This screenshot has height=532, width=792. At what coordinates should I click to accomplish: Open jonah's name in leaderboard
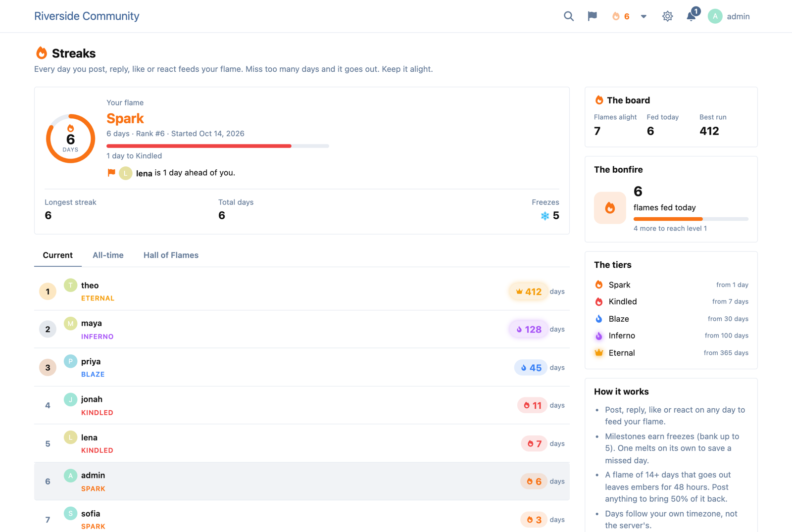tap(92, 399)
